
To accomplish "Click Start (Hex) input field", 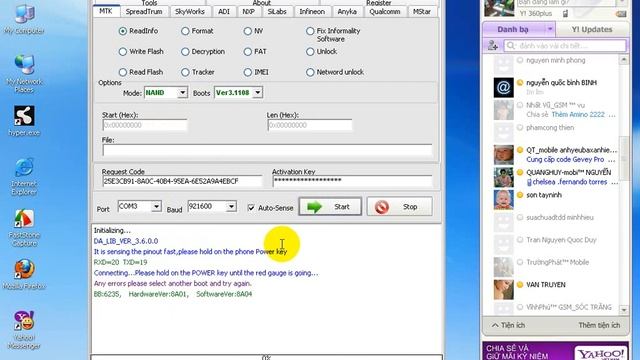I will coord(145,125).
